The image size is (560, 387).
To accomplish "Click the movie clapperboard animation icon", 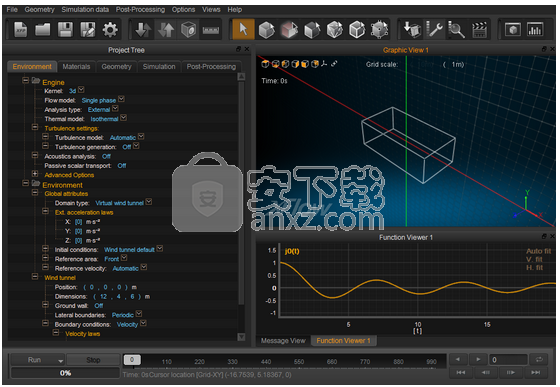I will (x=479, y=30).
